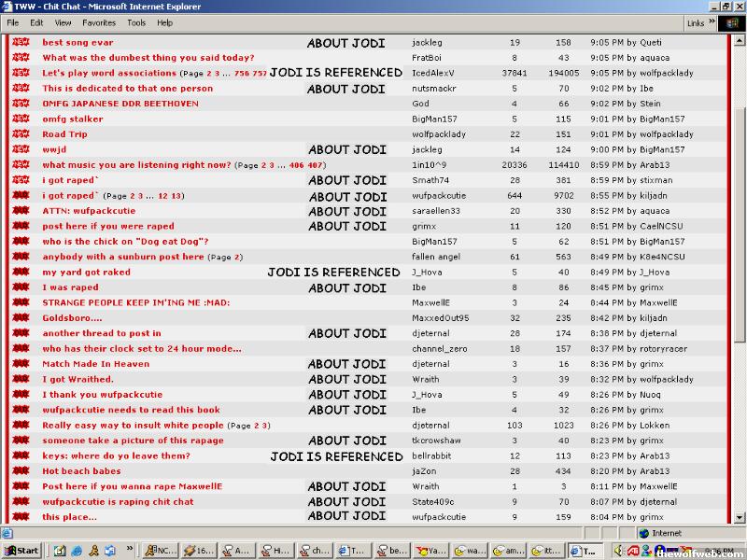The image size is (747, 560).
Task: Click the Internet Explorer icon in Quick Launch
Action: tap(77, 551)
